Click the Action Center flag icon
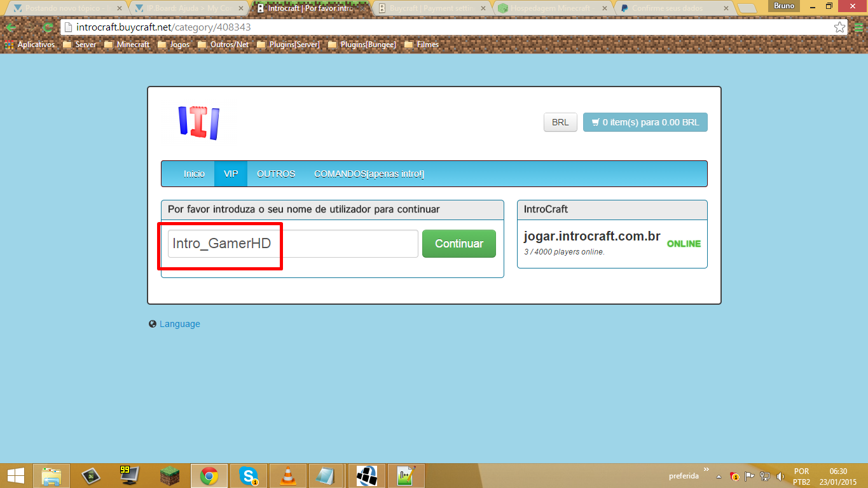Screen dimensions: 868x488 tap(750, 476)
